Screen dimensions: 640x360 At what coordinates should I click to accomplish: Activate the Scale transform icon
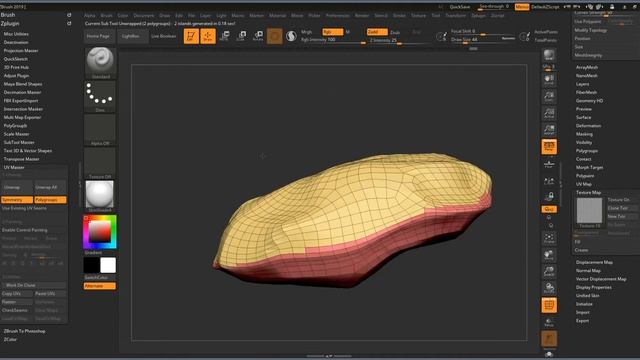(x=241, y=36)
